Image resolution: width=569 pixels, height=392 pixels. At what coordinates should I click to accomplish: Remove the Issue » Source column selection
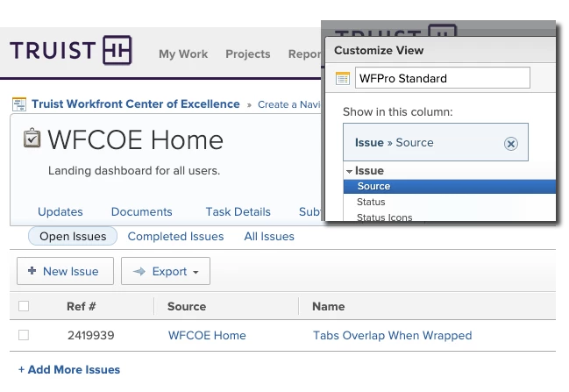pos(510,144)
